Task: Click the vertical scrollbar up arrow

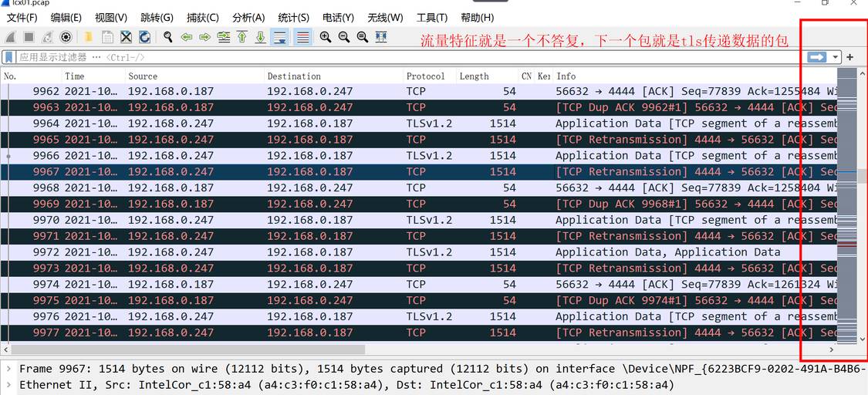Action: pyautogui.click(x=862, y=73)
